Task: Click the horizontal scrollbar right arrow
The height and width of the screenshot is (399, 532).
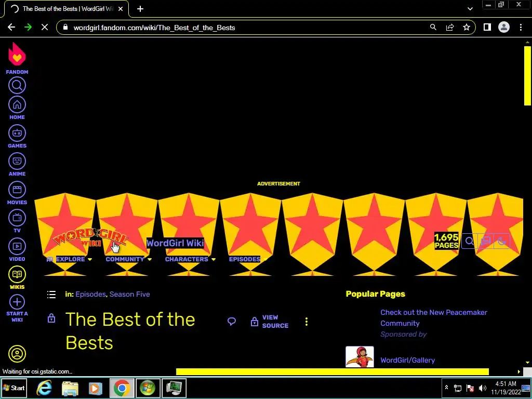Action: 519,372
